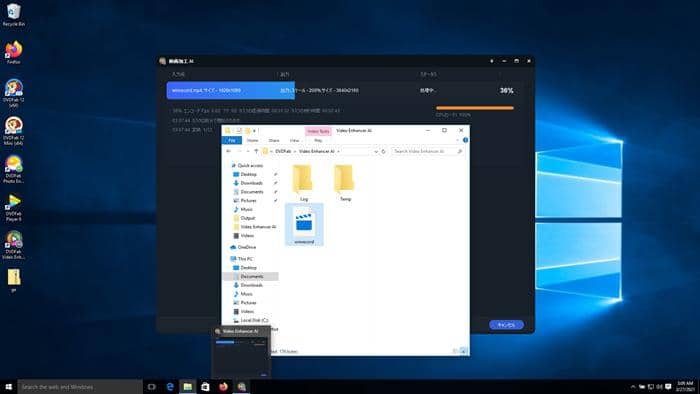Click the Cancel button in the enhancer window
This screenshot has width=700, height=394.
(x=506, y=325)
